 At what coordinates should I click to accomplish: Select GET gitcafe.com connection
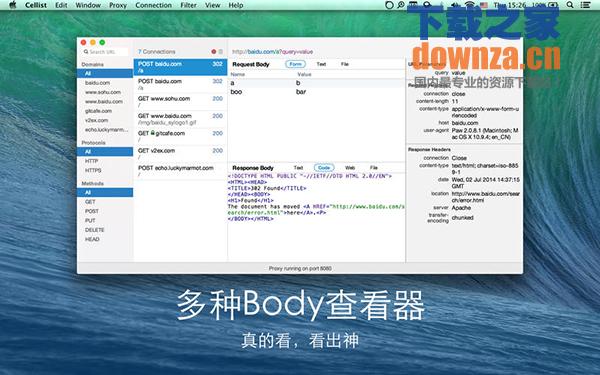(180, 136)
